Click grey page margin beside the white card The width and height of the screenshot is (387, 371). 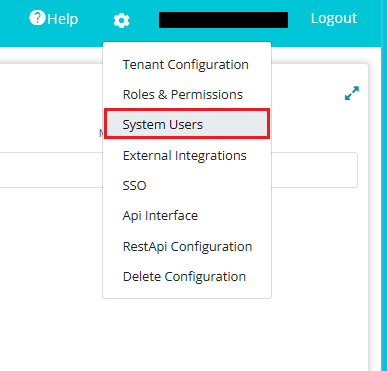pyautogui.click(x=375, y=217)
